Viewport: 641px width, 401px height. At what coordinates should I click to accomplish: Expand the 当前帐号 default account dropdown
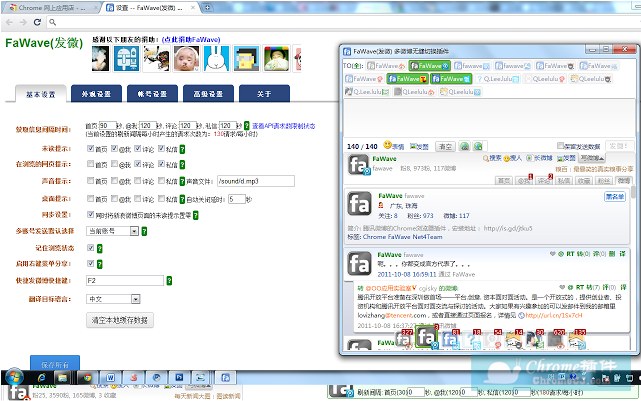112,231
